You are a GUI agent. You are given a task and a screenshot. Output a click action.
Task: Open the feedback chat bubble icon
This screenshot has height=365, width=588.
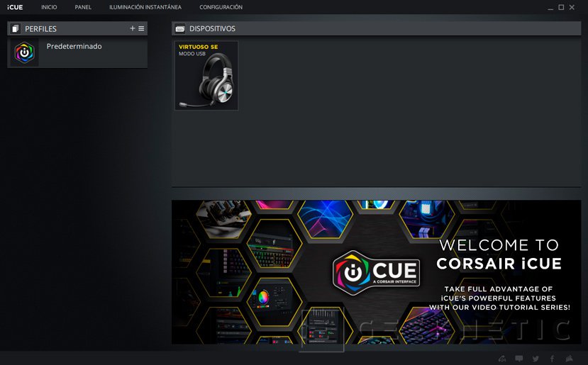(x=519, y=359)
